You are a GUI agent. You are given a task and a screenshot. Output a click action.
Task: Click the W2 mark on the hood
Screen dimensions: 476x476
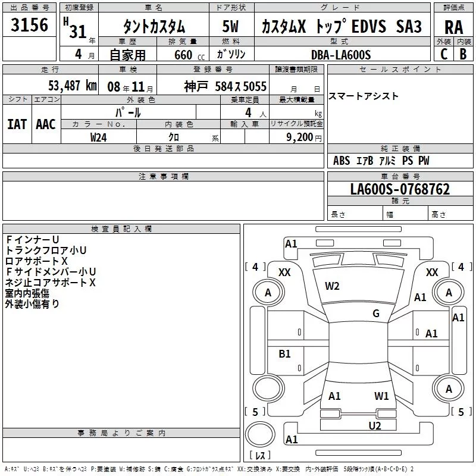coord(332,286)
